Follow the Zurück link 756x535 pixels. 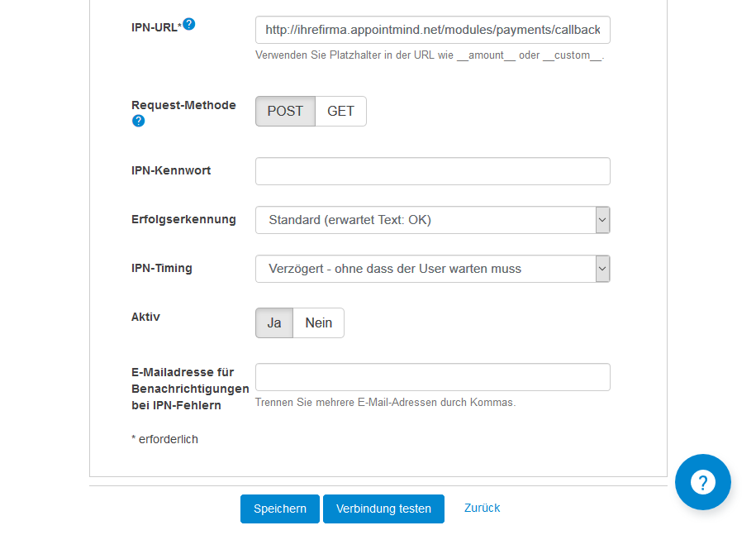pos(483,508)
